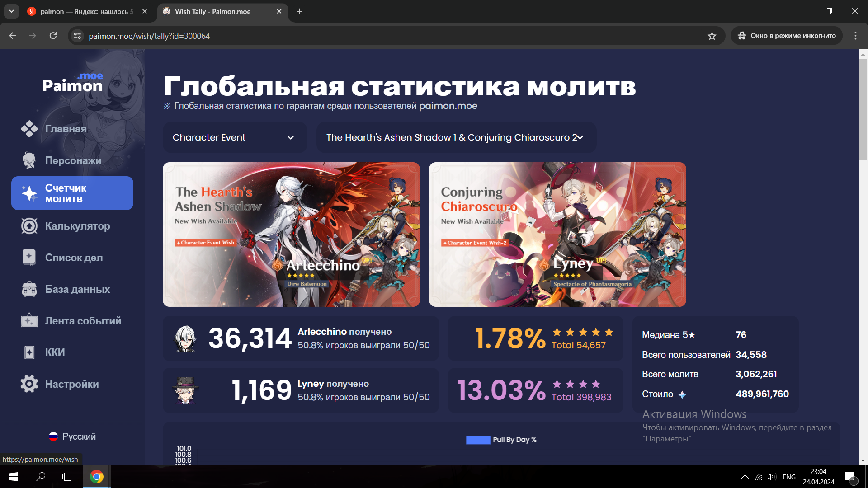Open База данных backpack icon
The height and width of the screenshot is (488, 868).
(29, 289)
